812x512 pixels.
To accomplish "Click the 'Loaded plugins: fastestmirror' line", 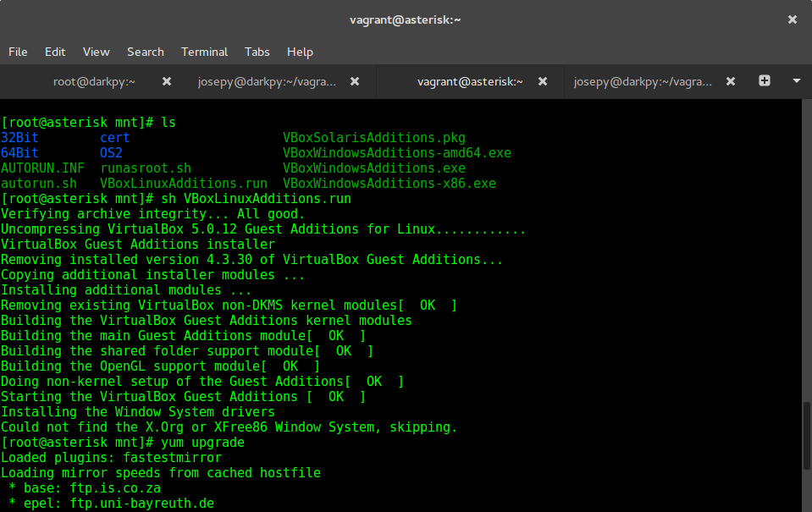I will coord(111,458).
